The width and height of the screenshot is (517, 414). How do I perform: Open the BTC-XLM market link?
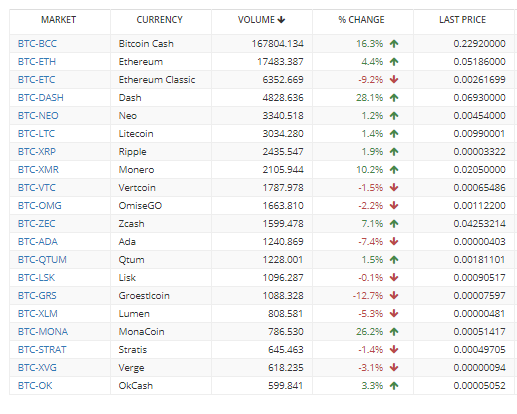[x=38, y=314]
